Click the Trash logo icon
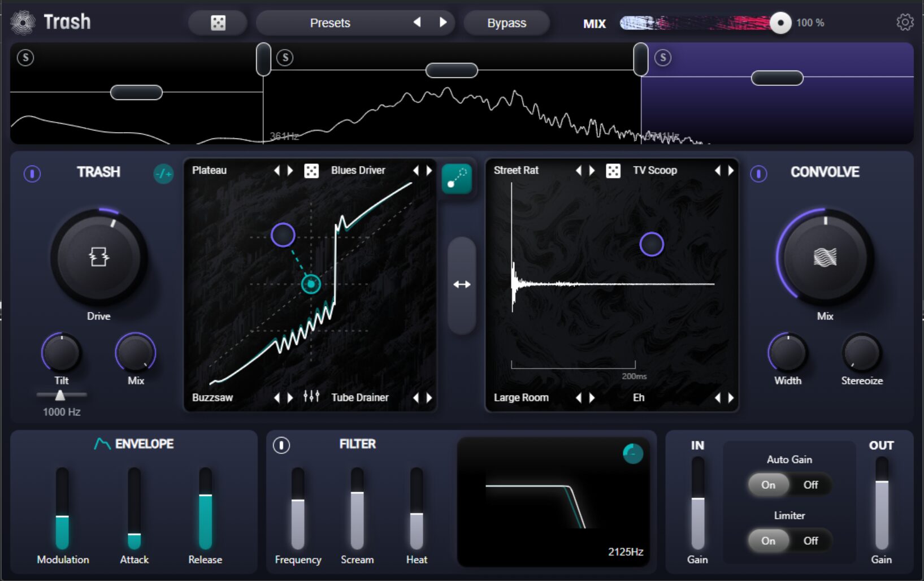The height and width of the screenshot is (581, 924). pos(23,23)
